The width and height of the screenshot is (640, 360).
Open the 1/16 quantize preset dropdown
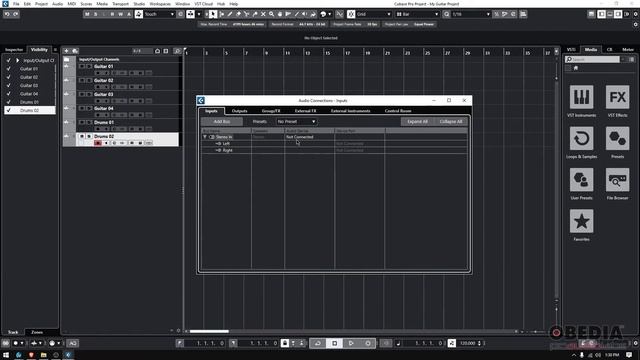pyautogui.click(x=471, y=14)
